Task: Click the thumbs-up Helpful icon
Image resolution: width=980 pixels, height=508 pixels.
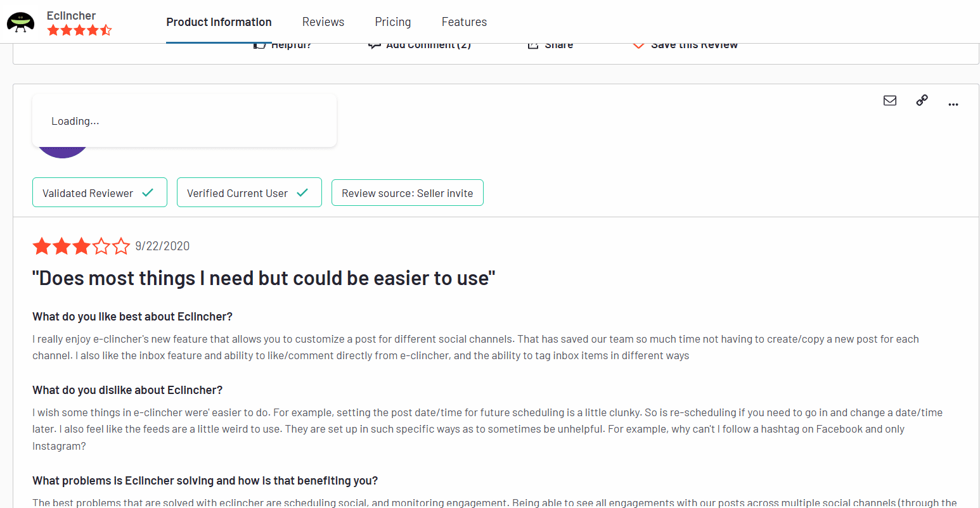Action: 259,46
